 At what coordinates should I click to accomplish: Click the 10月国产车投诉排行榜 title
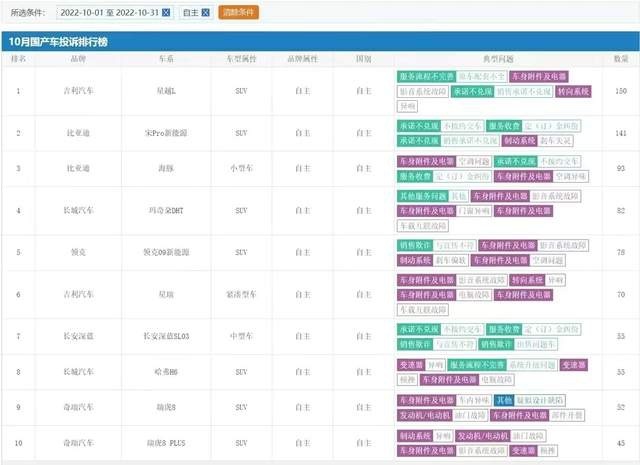58,42
